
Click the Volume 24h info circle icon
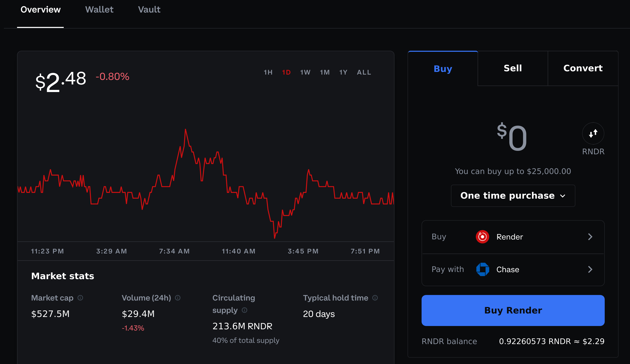coord(178,298)
